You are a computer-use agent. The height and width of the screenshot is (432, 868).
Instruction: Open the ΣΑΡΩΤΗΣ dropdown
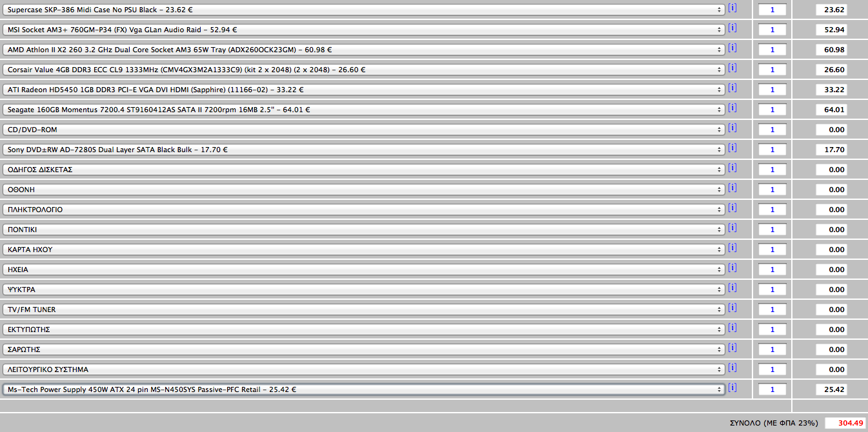click(364, 349)
